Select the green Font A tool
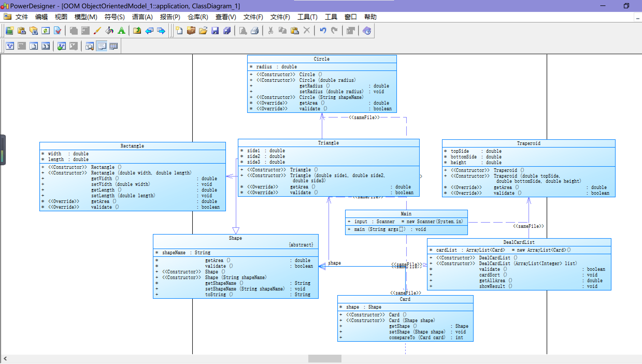Viewport: 642px width, 364px height. [x=121, y=31]
